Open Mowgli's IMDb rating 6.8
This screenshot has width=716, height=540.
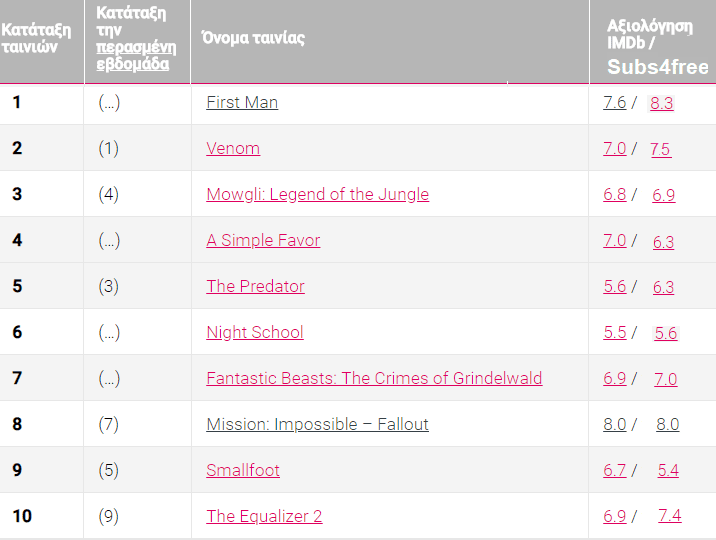[615, 194]
